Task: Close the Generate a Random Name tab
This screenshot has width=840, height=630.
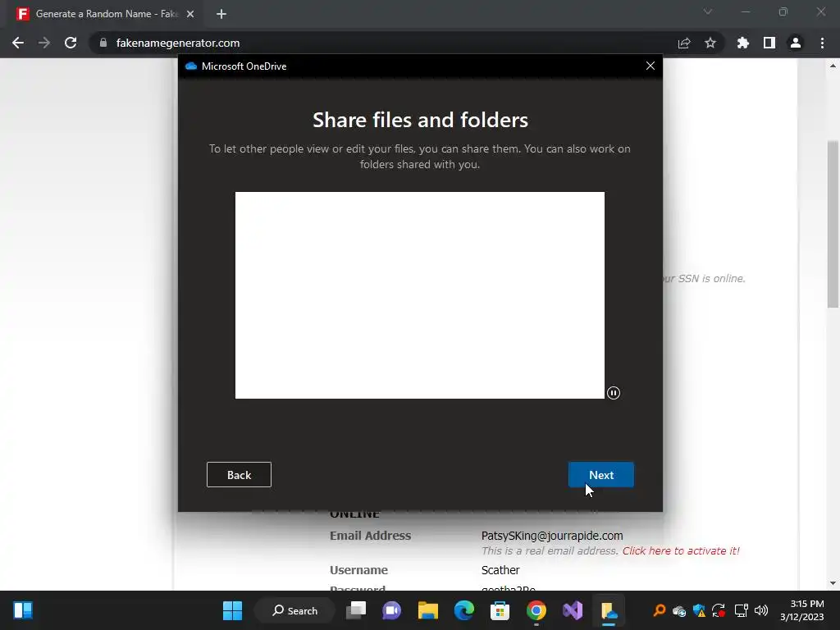Action: click(189, 14)
